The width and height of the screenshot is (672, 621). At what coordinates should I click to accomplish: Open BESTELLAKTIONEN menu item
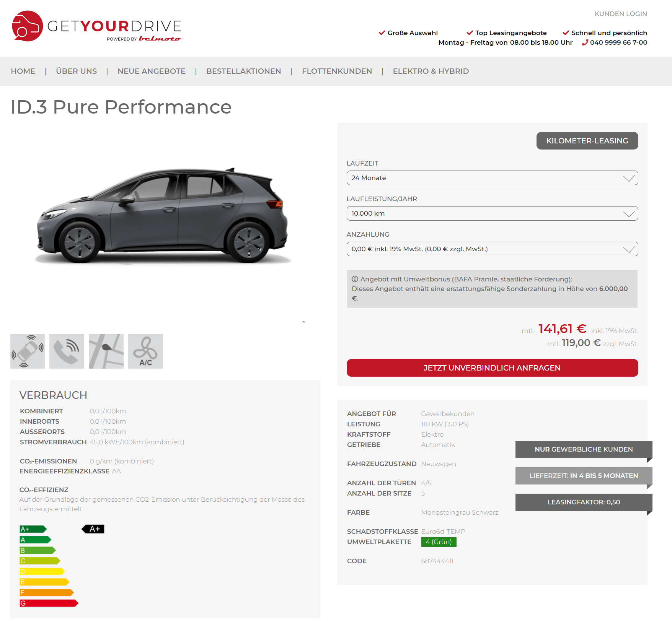[x=243, y=71]
